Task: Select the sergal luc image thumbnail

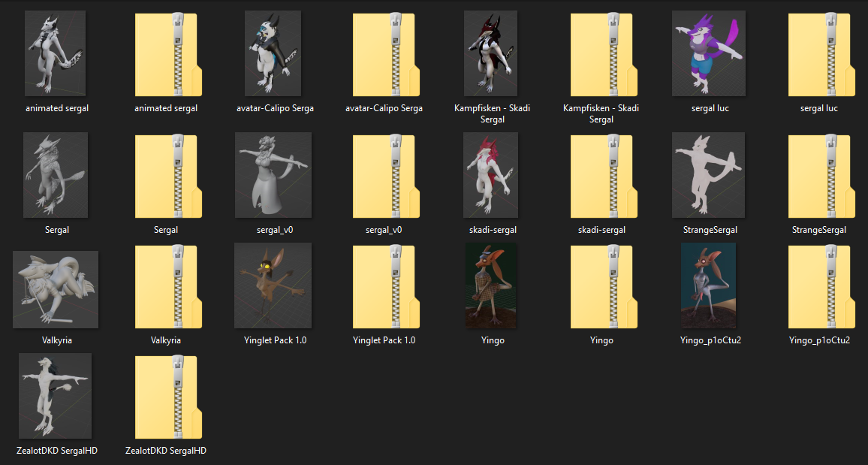Action: pyautogui.click(x=709, y=53)
